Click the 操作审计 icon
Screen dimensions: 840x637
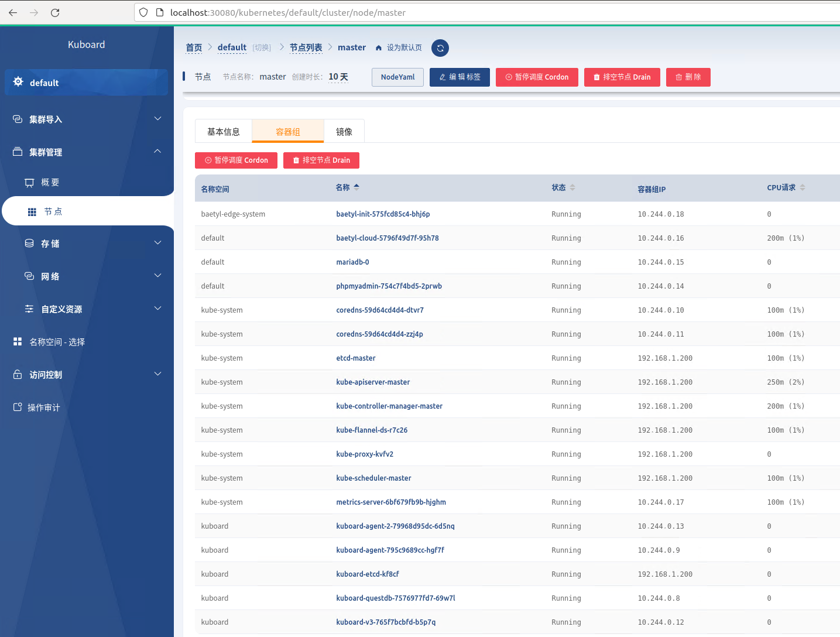[18, 407]
